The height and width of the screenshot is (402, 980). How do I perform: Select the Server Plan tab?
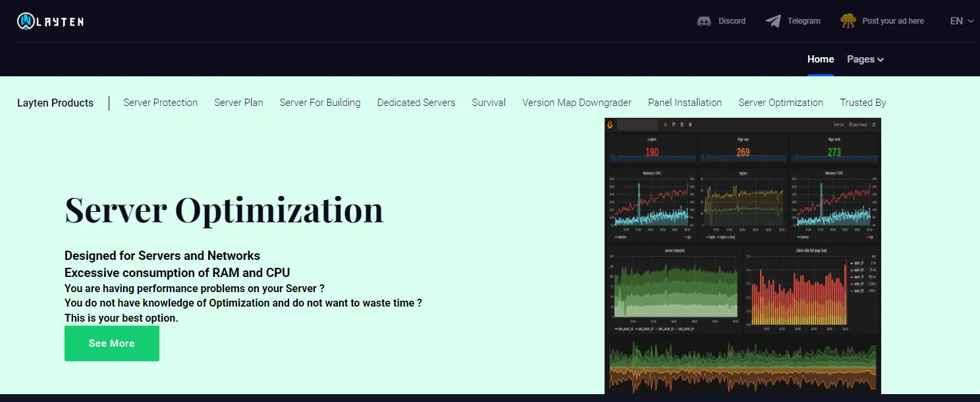point(238,103)
